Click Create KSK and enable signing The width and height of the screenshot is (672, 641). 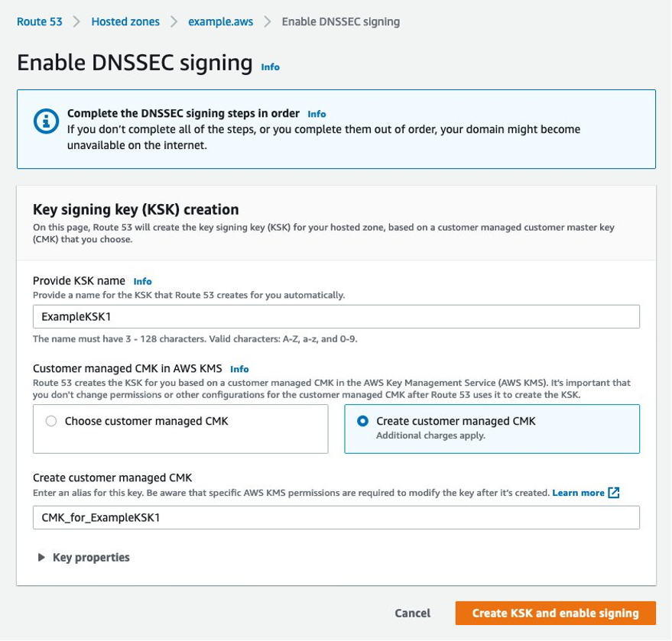(x=556, y=613)
